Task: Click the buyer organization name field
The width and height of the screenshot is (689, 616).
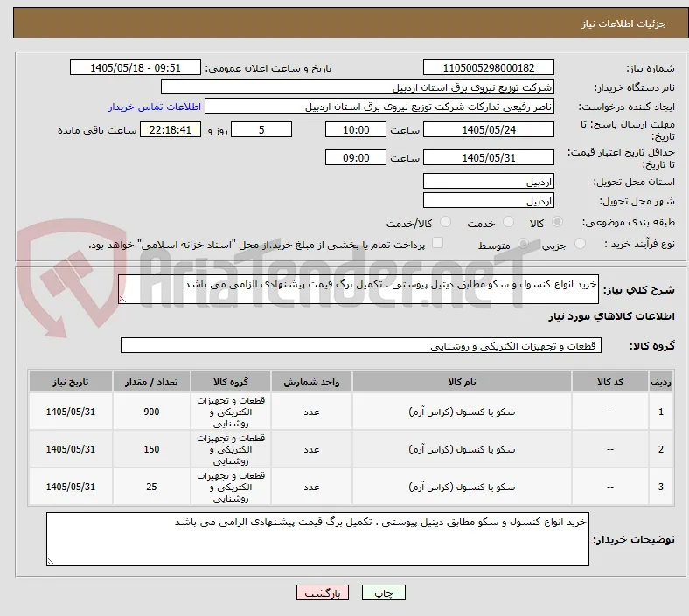Action: click(358, 87)
